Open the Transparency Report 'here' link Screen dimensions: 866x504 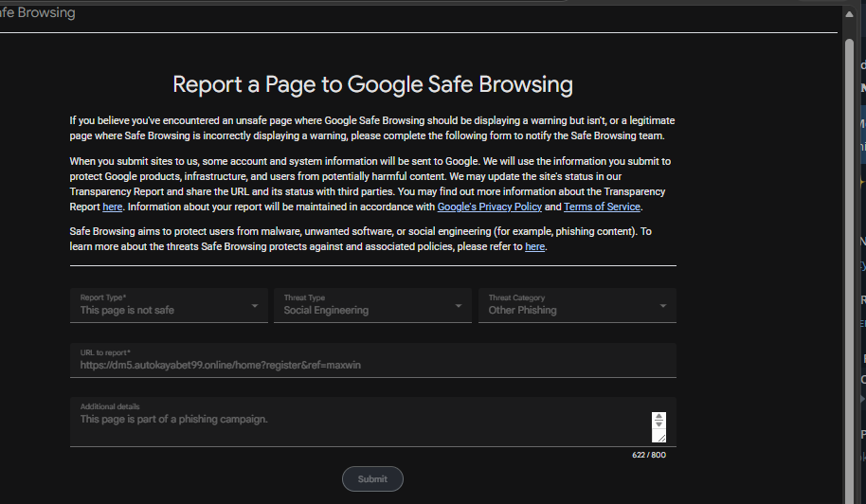[112, 207]
